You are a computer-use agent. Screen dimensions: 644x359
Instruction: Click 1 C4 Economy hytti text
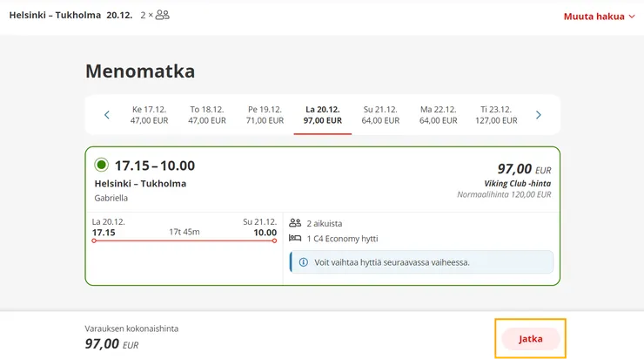tap(342, 239)
